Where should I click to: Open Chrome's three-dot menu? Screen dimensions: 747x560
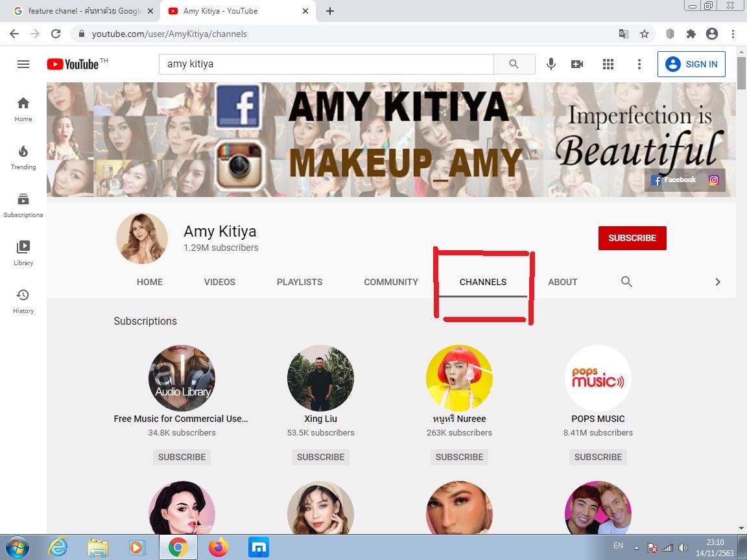click(733, 34)
